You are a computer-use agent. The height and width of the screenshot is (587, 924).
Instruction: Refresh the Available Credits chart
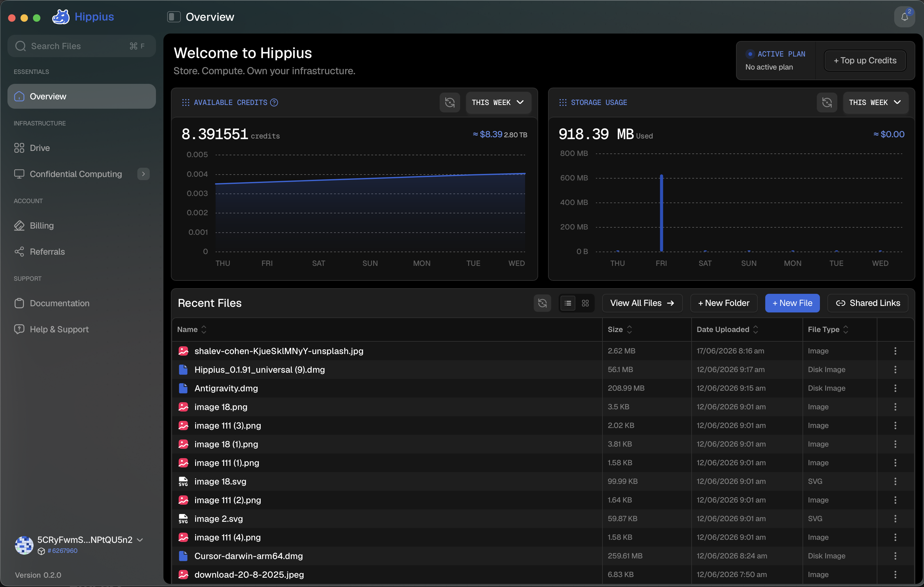pos(450,102)
